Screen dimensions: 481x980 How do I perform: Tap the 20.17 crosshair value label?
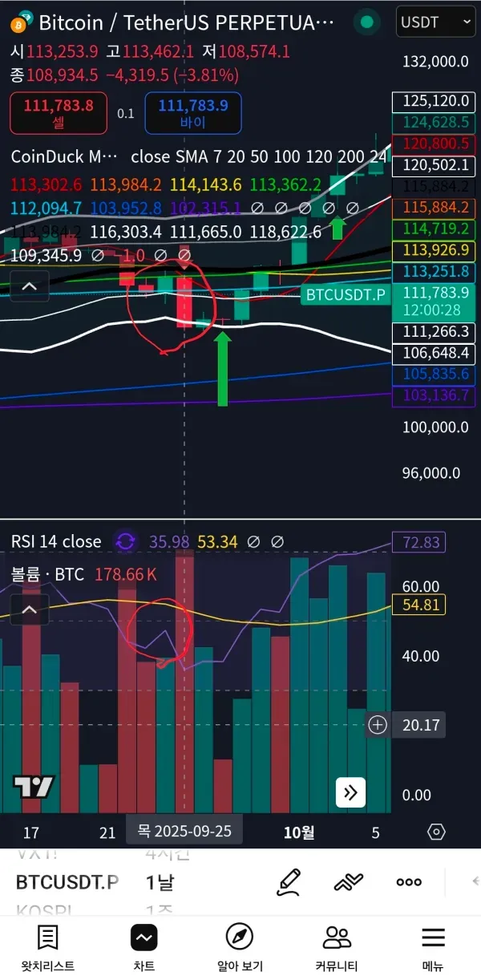[x=421, y=725]
